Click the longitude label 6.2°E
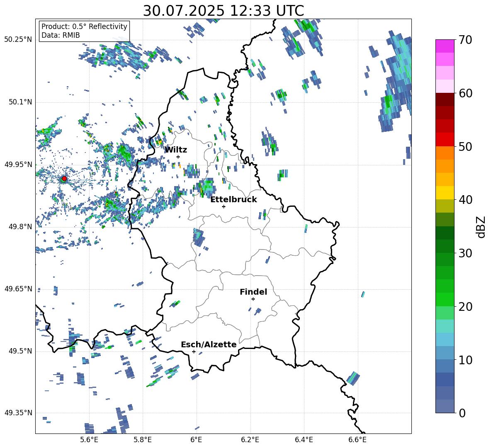This screenshot has width=491, height=448. (x=250, y=440)
